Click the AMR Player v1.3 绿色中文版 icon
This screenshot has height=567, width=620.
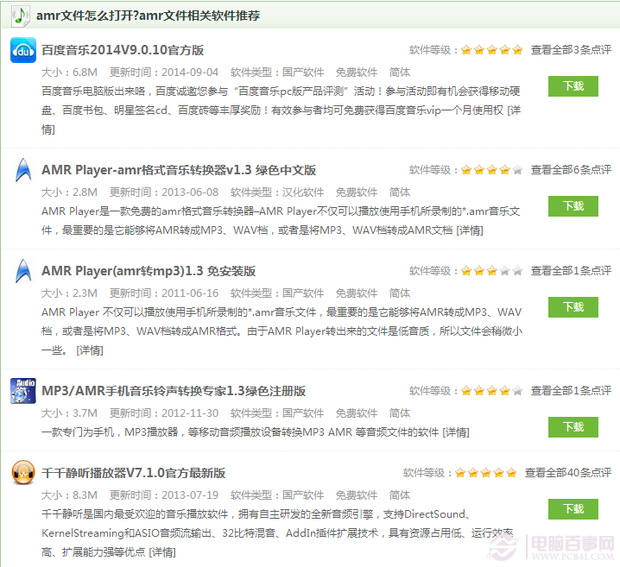pyautogui.click(x=23, y=170)
